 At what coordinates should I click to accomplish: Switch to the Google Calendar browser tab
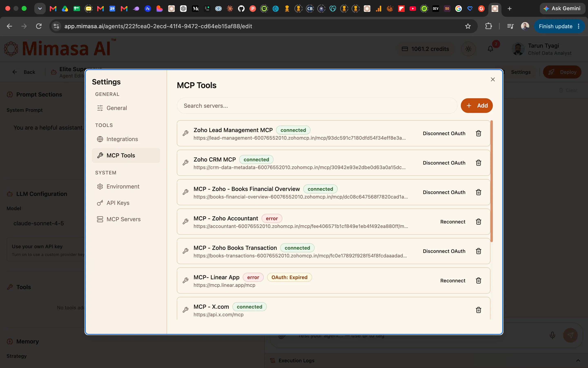click(x=112, y=9)
